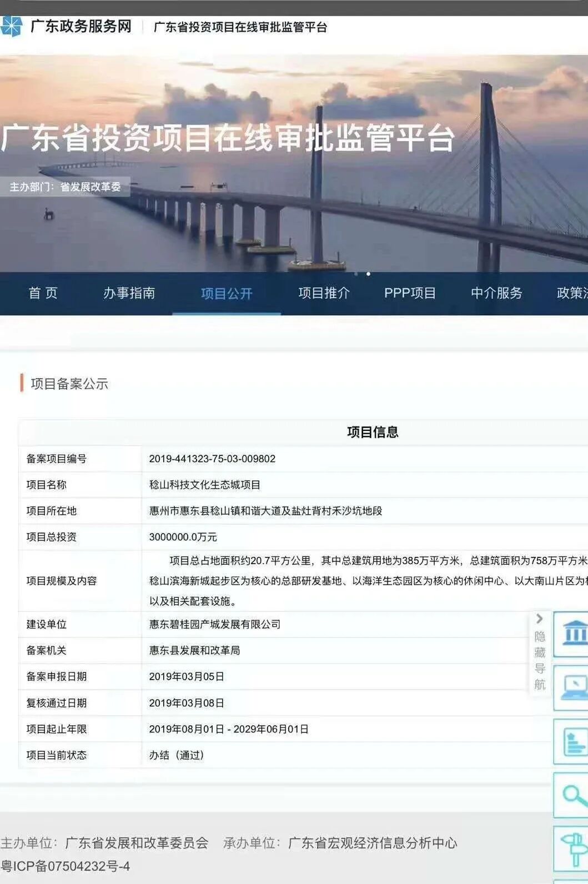Screen dimensions: 588x884
Task: Click the 建设单位 row label
Action: 47,624
